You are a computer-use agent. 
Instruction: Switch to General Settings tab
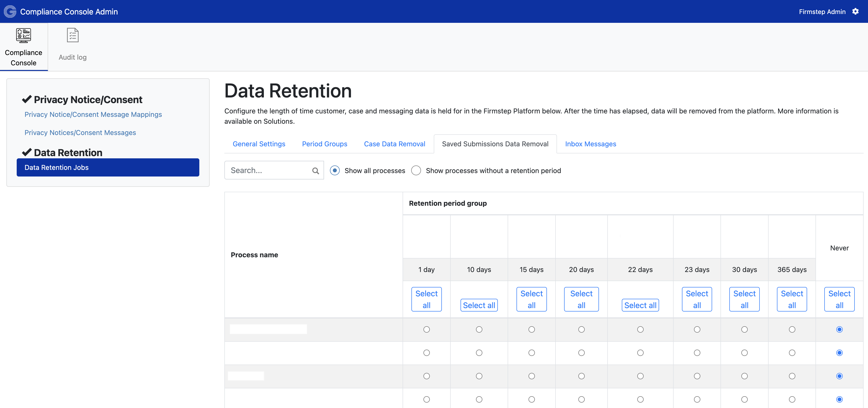259,144
